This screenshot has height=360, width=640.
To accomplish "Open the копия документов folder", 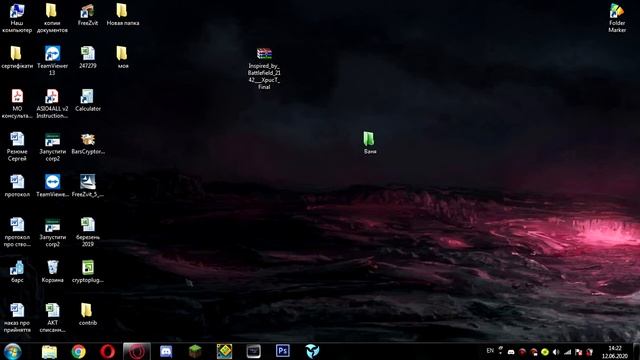I will 52,18.
